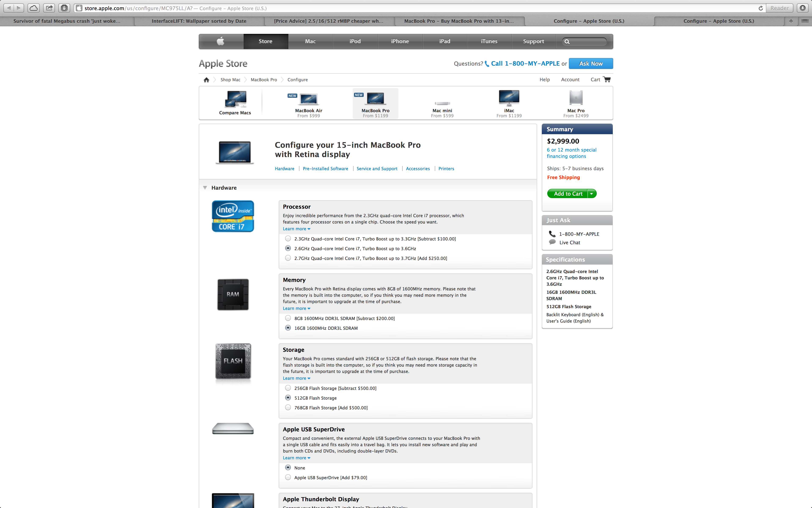Click the page icon in the address bar
This screenshot has height=508, width=812.
tap(79, 8)
